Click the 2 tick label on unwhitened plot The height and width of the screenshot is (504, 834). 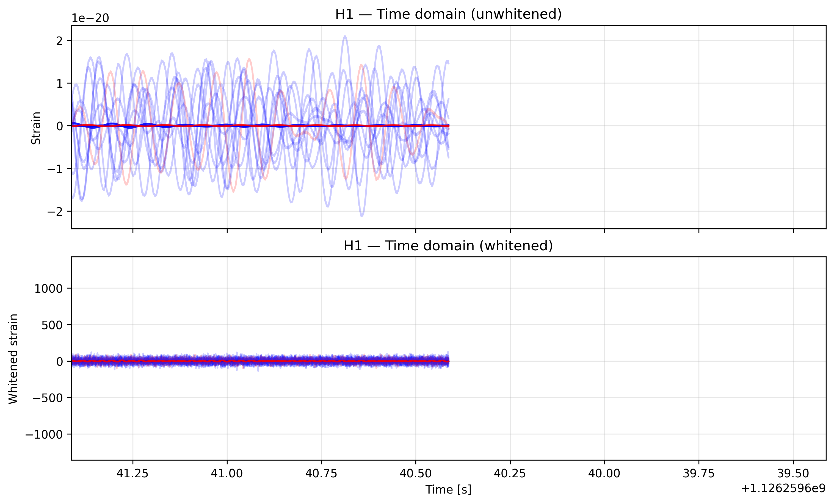point(60,41)
